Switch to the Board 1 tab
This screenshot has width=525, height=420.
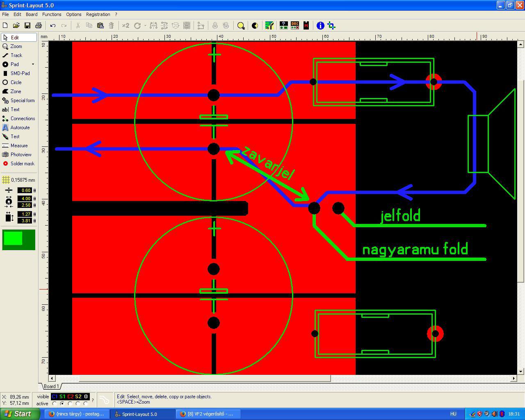51,386
